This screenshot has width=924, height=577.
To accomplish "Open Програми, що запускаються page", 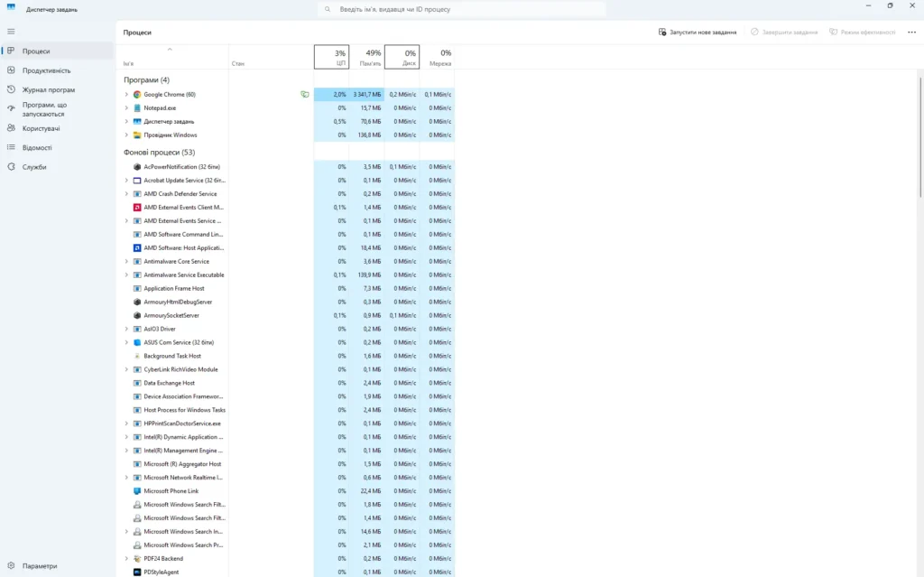I will click(x=57, y=109).
